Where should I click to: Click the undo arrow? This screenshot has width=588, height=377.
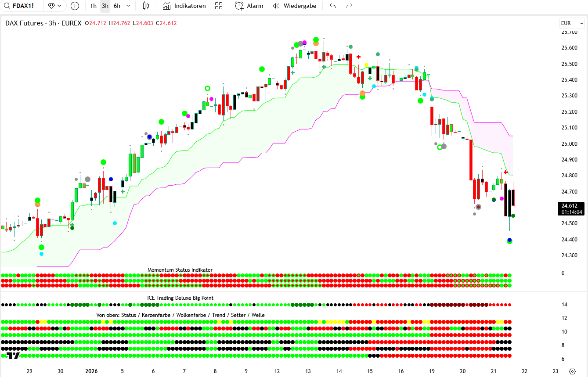[x=332, y=6]
